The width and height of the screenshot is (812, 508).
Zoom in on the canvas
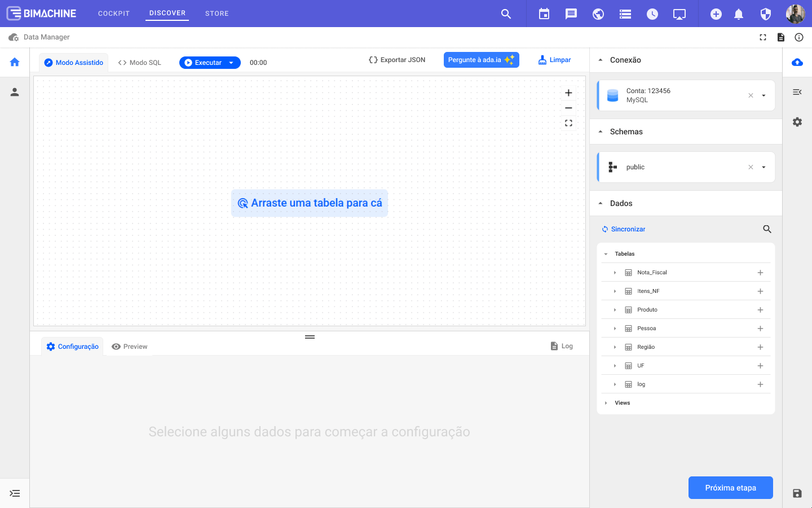(x=568, y=93)
